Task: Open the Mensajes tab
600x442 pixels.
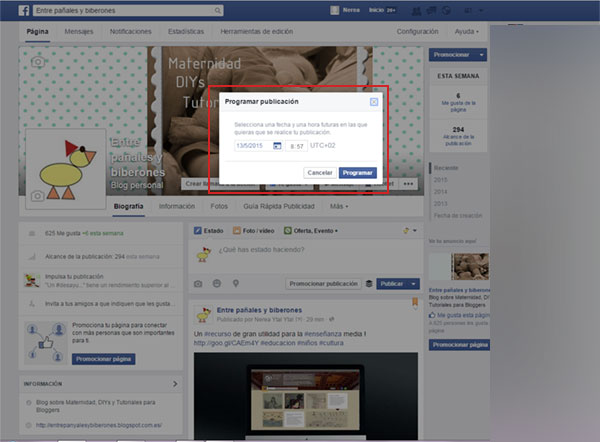Action: (79, 31)
